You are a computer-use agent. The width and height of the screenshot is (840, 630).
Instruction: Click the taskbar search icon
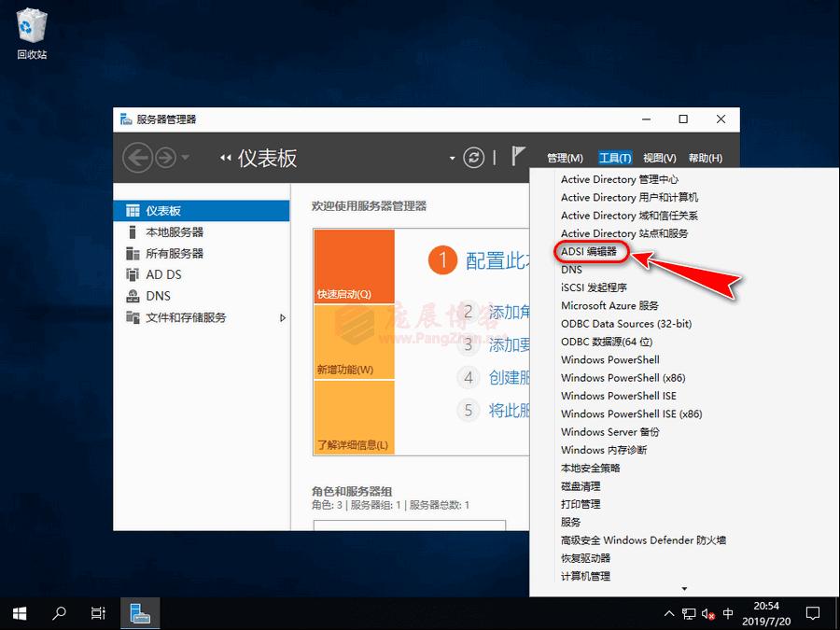58,613
